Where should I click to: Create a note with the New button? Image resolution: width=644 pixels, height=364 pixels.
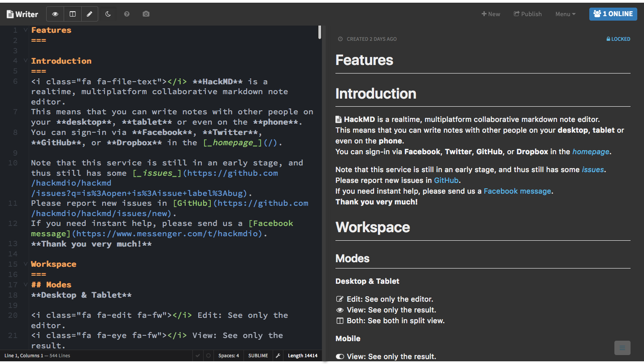click(491, 14)
